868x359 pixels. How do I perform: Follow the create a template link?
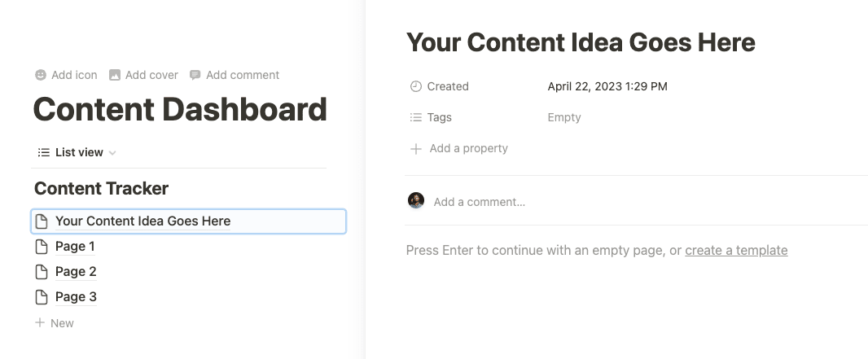[736, 250]
